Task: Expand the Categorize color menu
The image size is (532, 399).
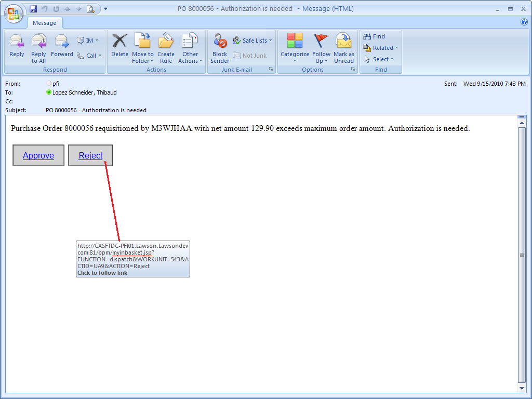Action: tap(295, 50)
